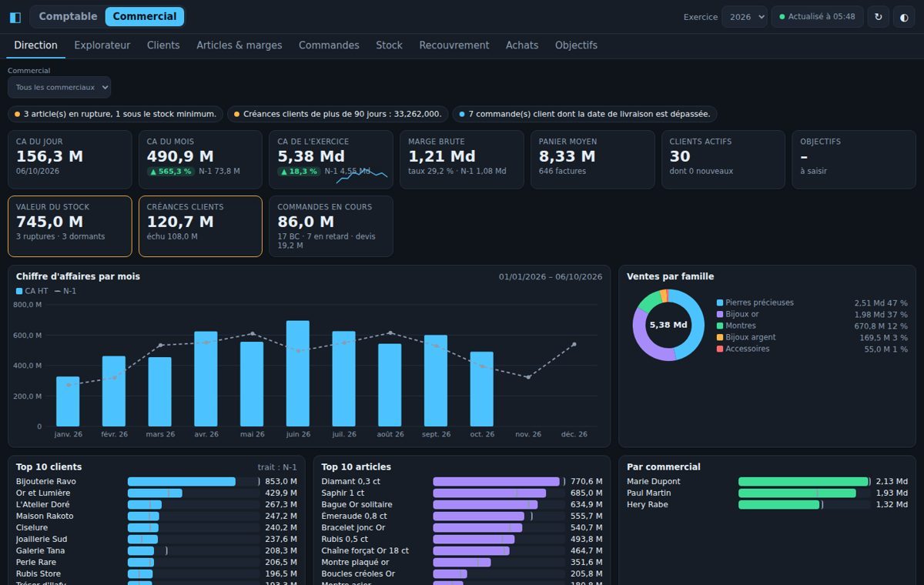Select Galerie Tana client row
The height and width of the screenshot is (585, 924).
pos(156,551)
